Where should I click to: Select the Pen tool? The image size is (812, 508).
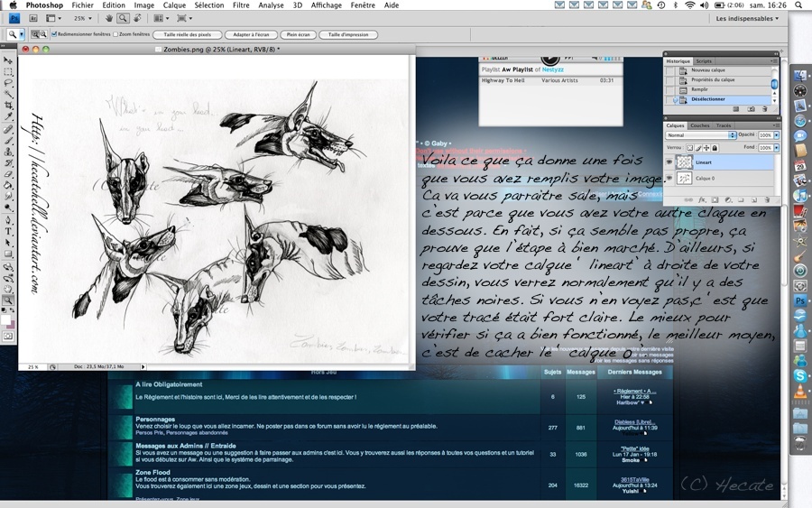pos(8,220)
